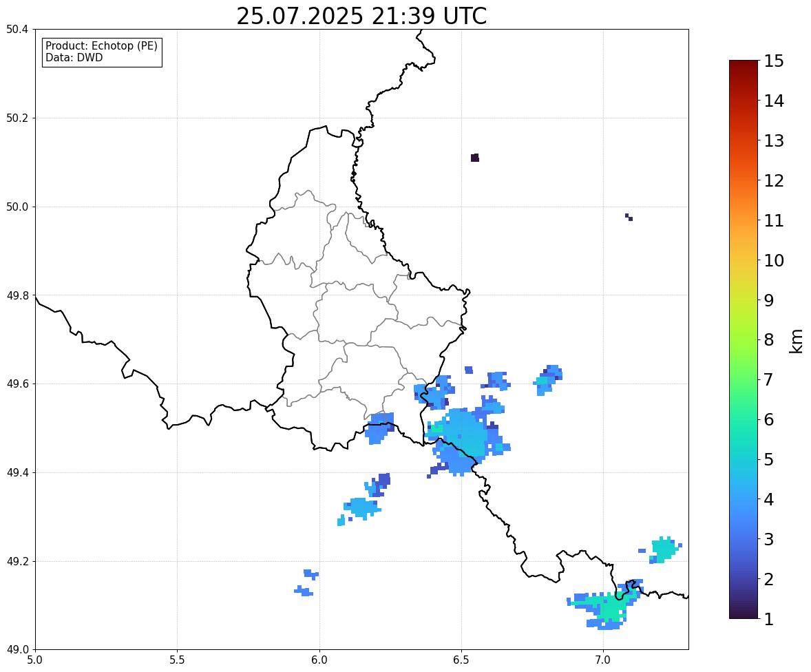Click the isolated dark echo pixel near 50.1 latitude
Viewport: 811px width, 672px height.
(475, 158)
